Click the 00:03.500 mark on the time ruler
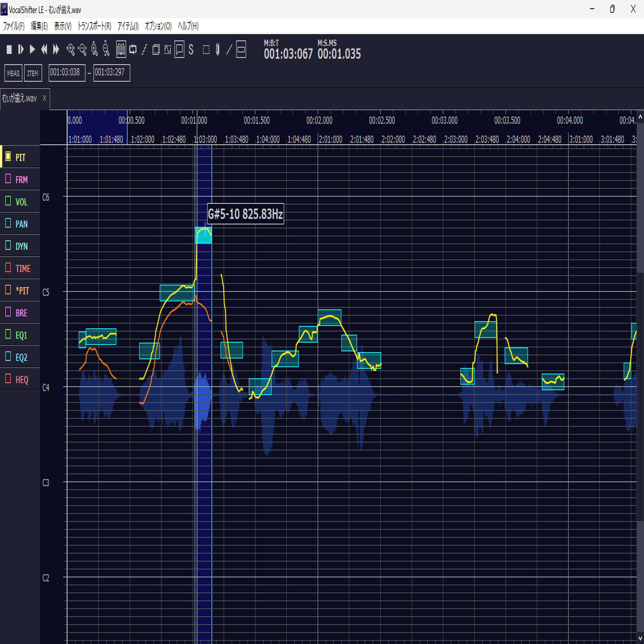The width and height of the screenshot is (644, 644). pos(507,121)
